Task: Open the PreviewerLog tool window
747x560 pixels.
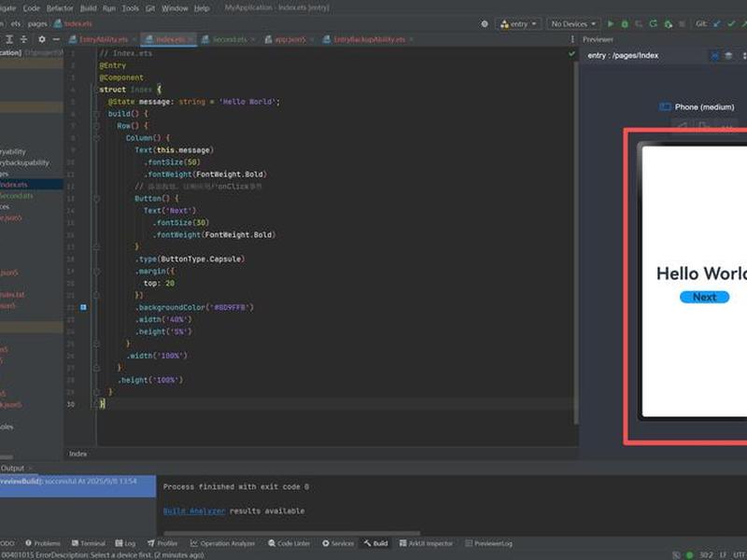Action: (x=488, y=543)
